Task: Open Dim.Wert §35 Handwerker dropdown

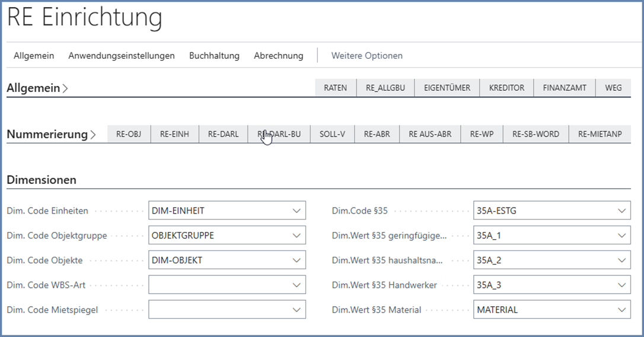Action: click(621, 285)
